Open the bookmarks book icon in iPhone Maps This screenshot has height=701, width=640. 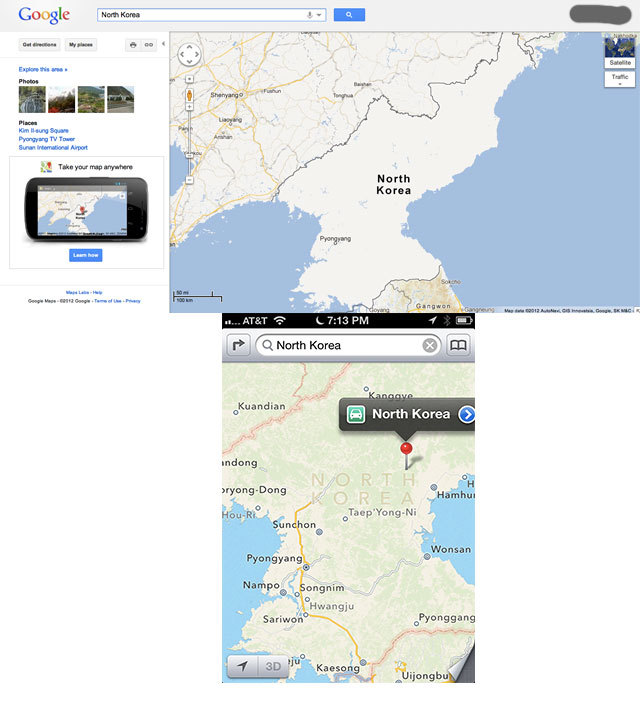click(458, 345)
